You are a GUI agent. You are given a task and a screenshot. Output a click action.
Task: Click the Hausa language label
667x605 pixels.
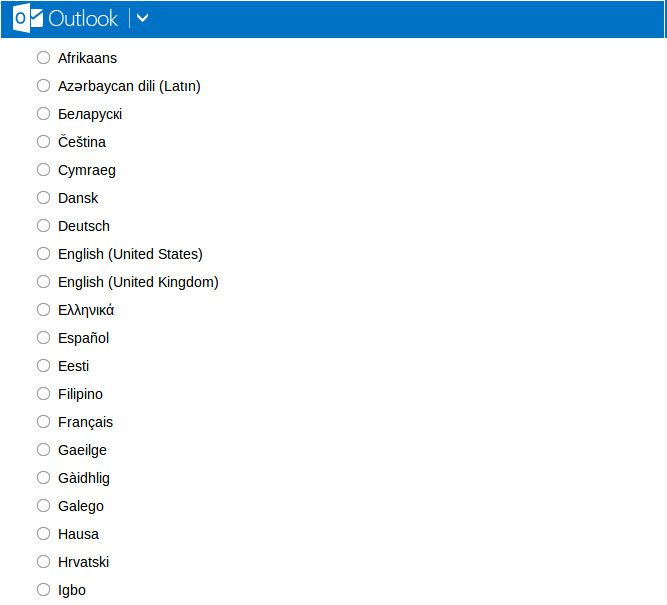[78, 534]
